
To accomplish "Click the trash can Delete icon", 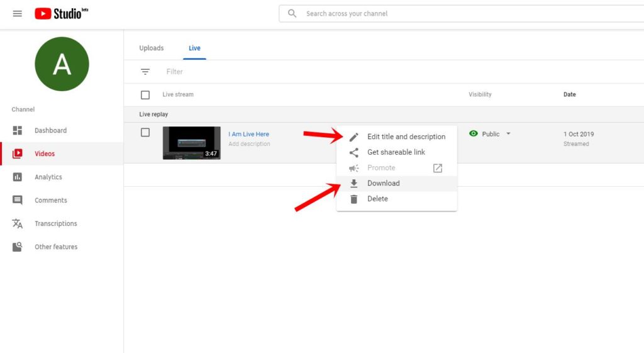I will pos(353,199).
